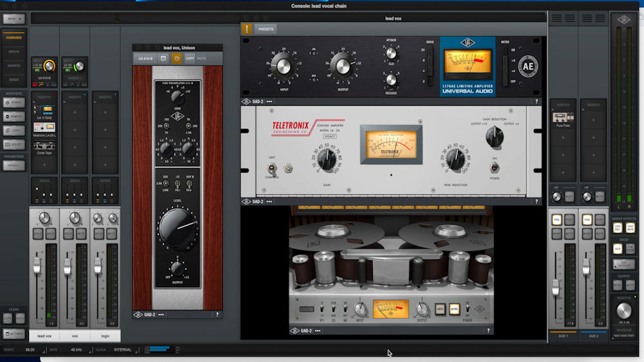Click the Presets button

pyautogui.click(x=265, y=29)
